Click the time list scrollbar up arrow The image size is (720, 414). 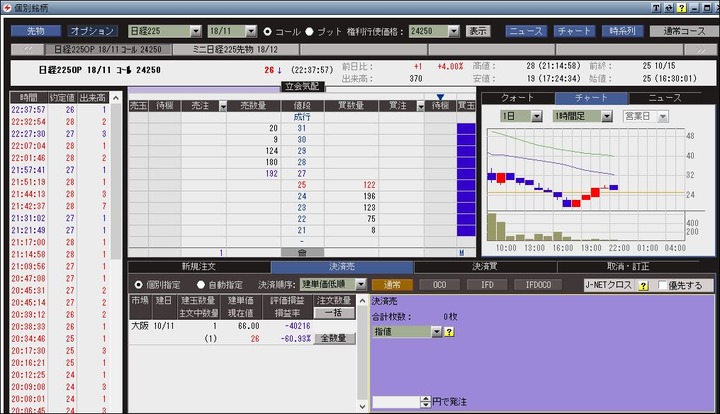[x=116, y=98]
